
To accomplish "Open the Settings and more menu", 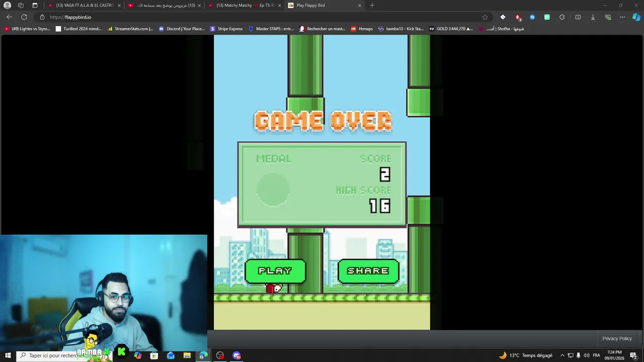I will (622, 17).
